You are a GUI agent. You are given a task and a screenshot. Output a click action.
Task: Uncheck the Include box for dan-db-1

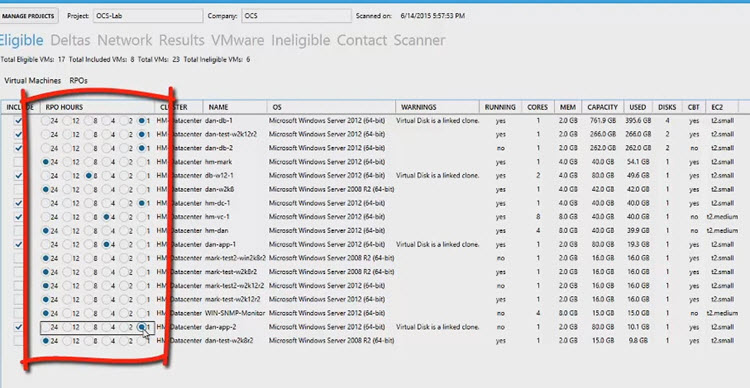pos(18,121)
